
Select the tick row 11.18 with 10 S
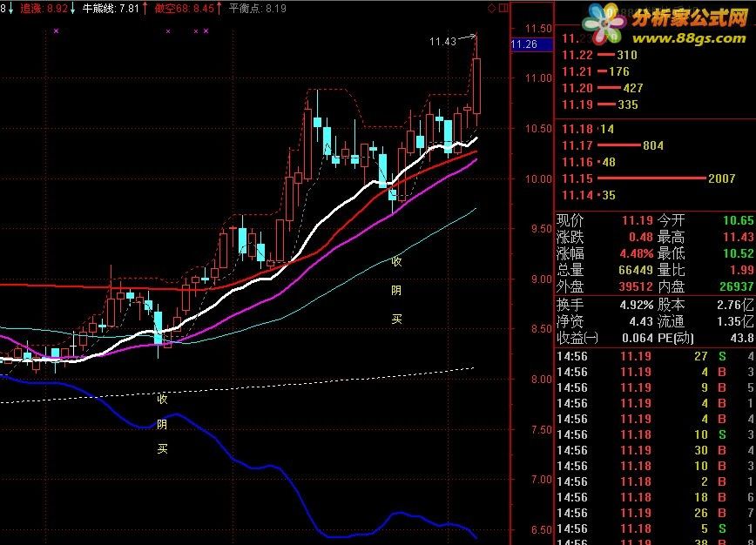pyautogui.click(x=655, y=435)
